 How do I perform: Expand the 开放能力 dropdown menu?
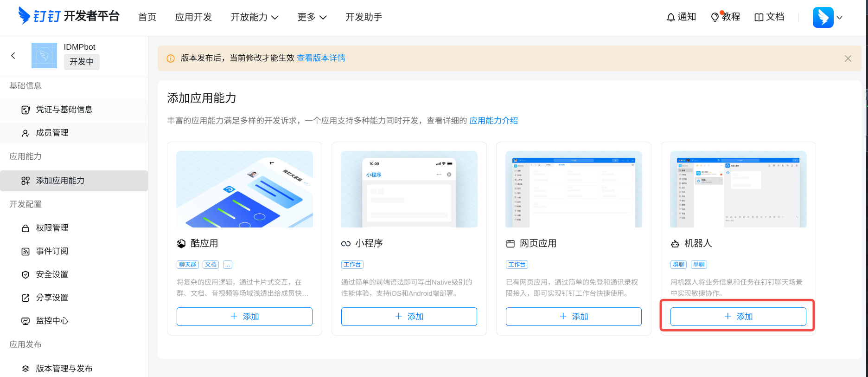[255, 17]
